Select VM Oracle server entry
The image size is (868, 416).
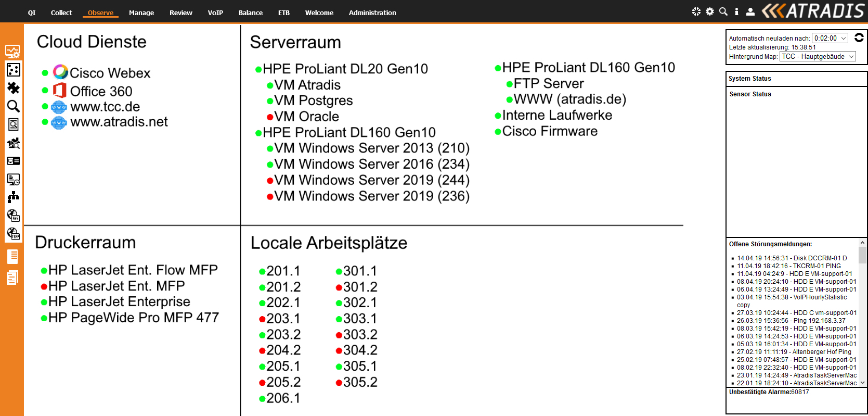307,117
